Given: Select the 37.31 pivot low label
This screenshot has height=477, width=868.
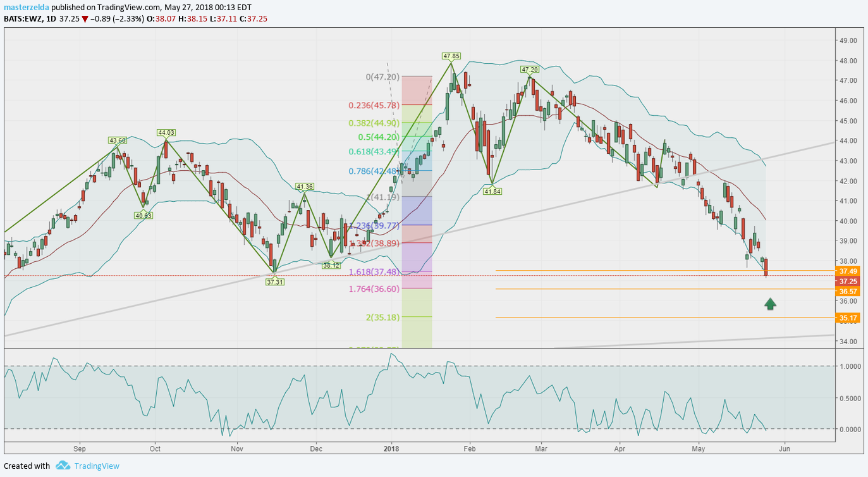Looking at the screenshot, I should pyautogui.click(x=275, y=282).
